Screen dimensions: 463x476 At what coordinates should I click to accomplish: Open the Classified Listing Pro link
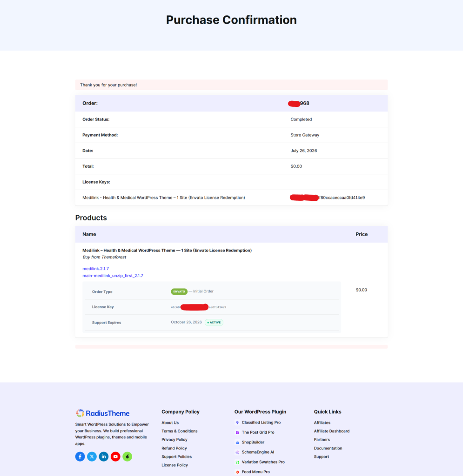coord(261,423)
